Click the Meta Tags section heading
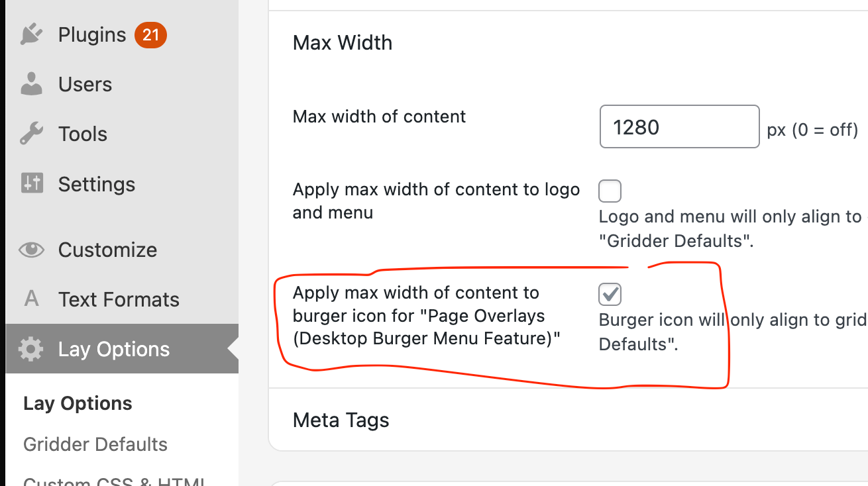868x486 pixels. [x=341, y=420]
